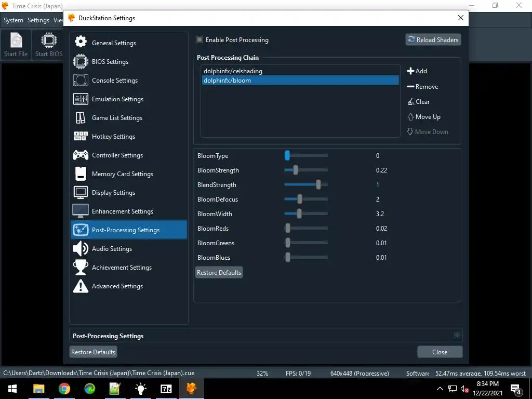
Task: Move selected shader up
Action: pyautogui.click(x=424, y=117)
